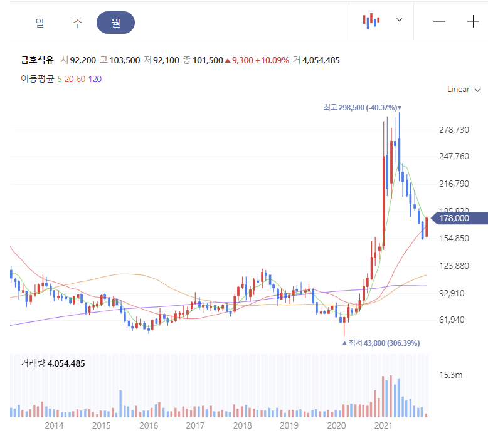Click the low price 92,100 value
The width and height of the screenshot is (488, 448).
tap(166, 60)
